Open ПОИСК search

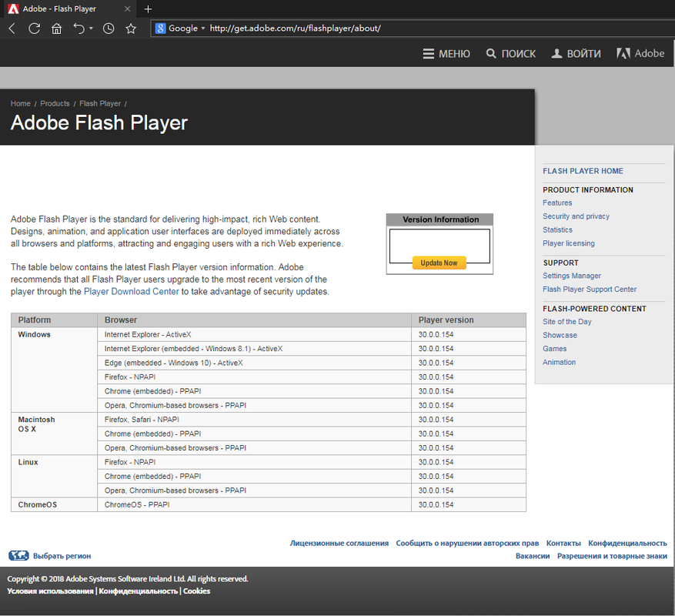511,54
